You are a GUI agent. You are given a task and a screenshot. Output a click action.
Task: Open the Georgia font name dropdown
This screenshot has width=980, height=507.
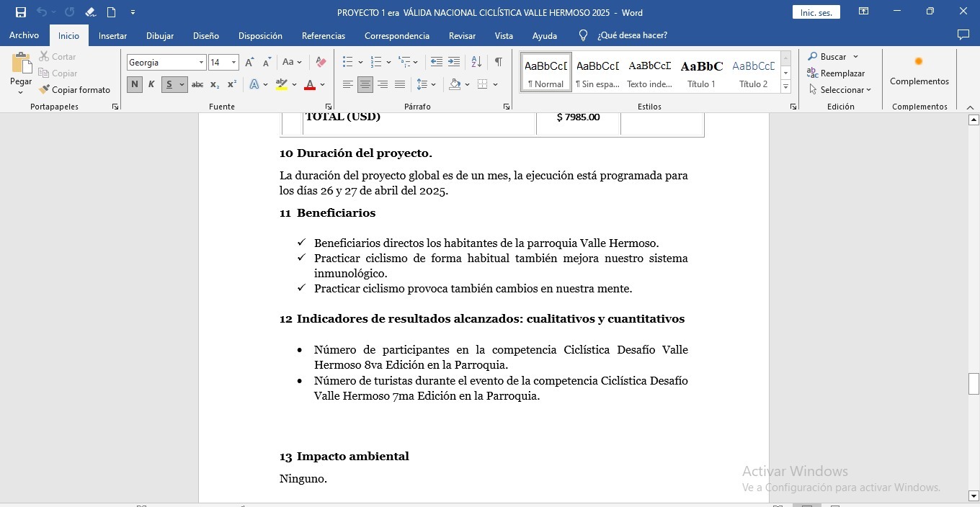201,63
